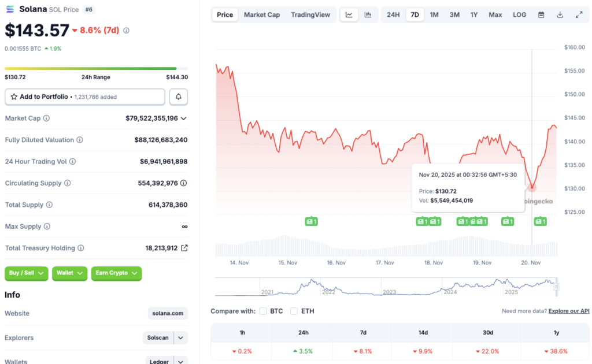
Task: Click the green volume marker near 19 Nov
Action: (507, 221)
